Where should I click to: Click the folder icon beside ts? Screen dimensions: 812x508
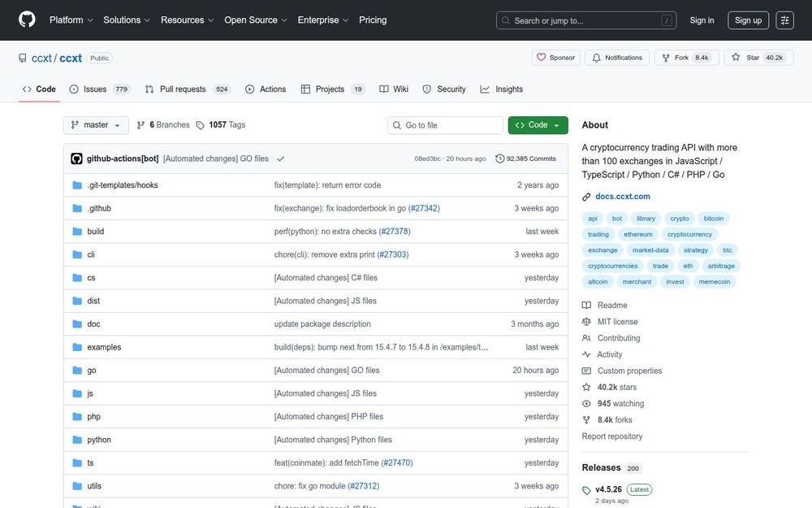click(77, 463)
